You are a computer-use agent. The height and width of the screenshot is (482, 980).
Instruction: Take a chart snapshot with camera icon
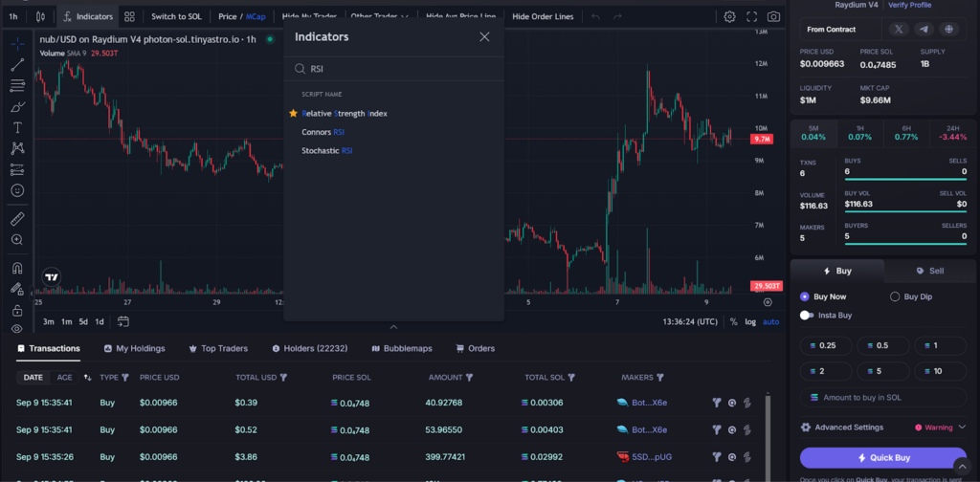[x=773, y=16]
